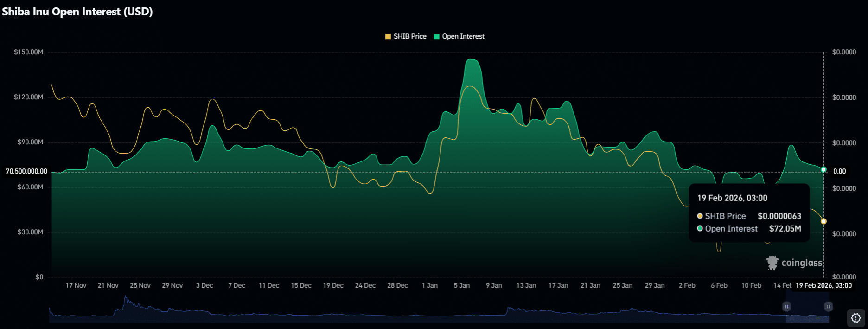Click the yellow SHIB Price data point marker

tap(823, 221)
